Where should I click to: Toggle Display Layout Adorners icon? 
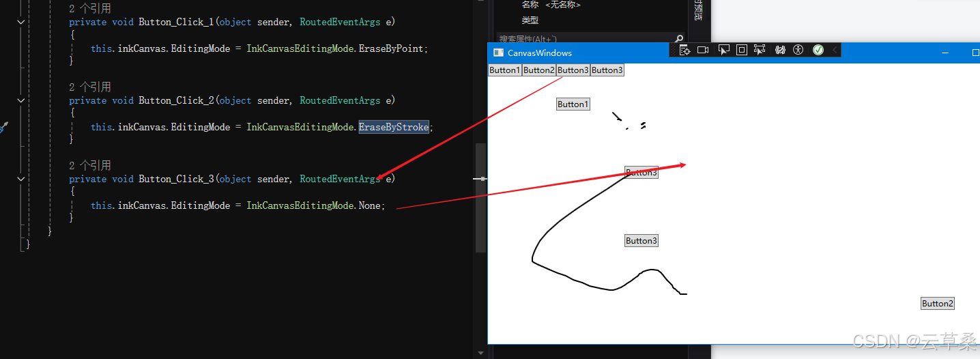pos(742,50)
